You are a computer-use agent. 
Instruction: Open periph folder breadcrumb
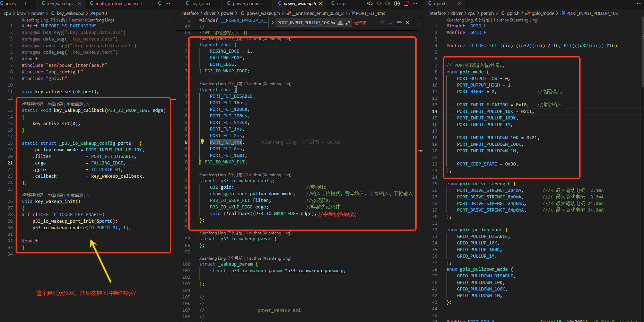click(x=487, y=13)
